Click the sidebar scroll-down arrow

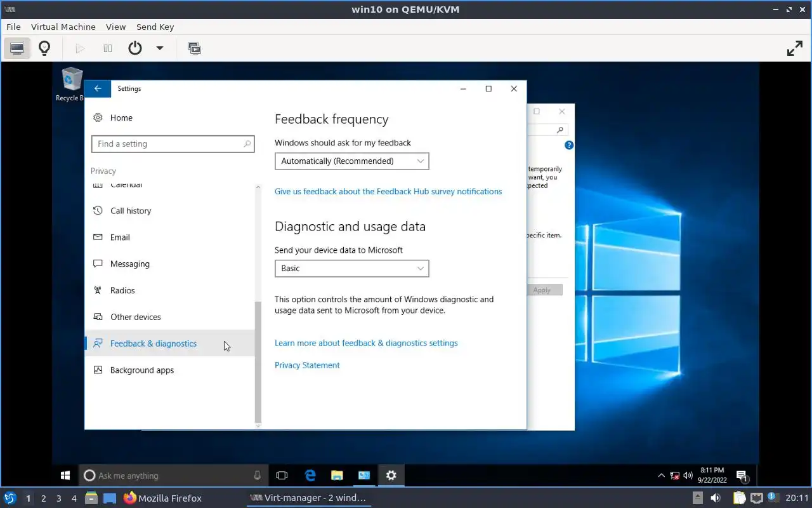258,425
